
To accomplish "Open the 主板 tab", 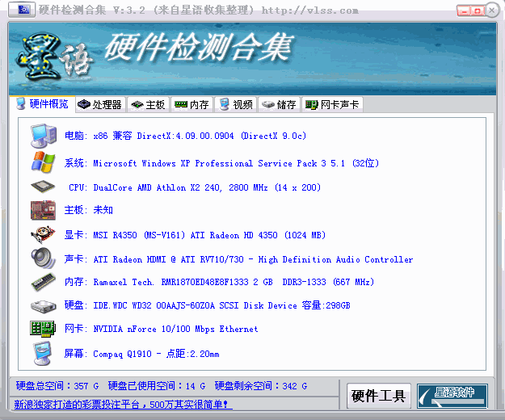I will 148,104.
